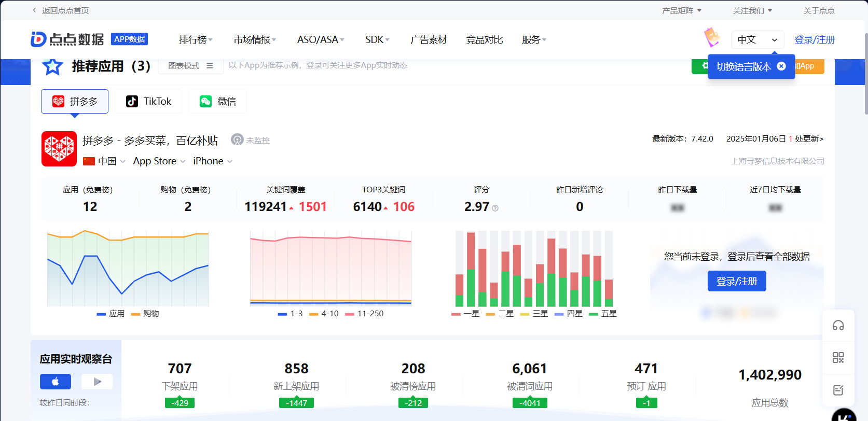
Task: Click the blue 登录/注册 button in chart area
Action: (x=737, y=282)
